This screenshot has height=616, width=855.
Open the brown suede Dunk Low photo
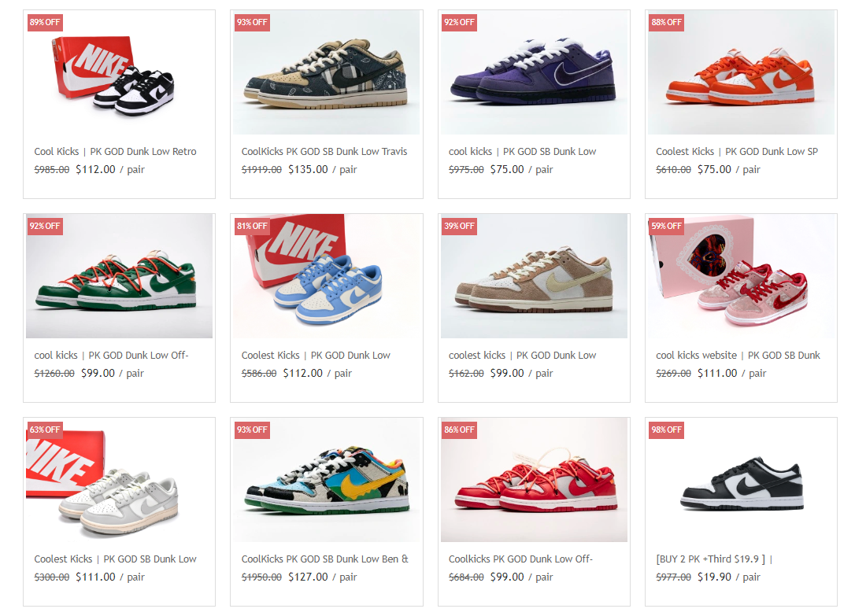click(x=534, y=276)
